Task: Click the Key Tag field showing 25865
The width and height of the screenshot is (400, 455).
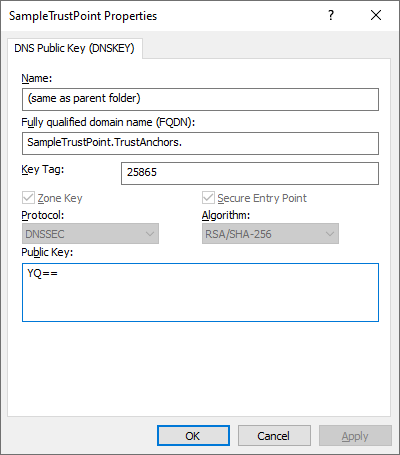Action: click(x=250, y=173)
